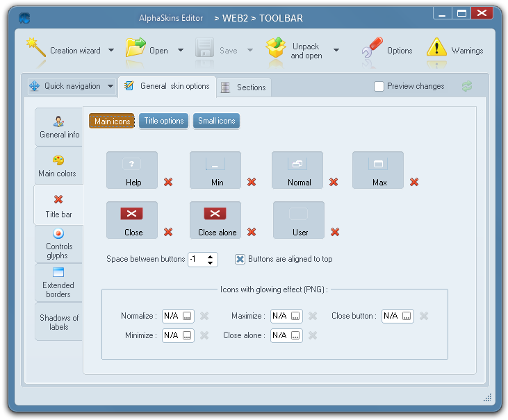This screenshot has height=420, width=508.
Task: Switch to the Sections tab
Action: 244,87
